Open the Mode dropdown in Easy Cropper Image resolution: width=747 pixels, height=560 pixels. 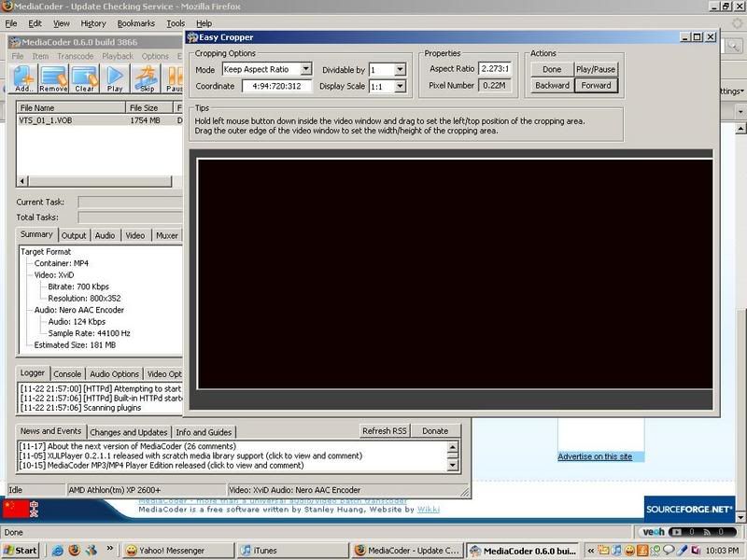[306, 69]
